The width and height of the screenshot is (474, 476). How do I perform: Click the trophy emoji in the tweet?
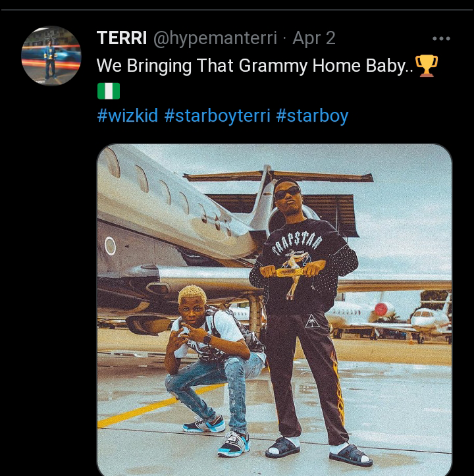(x=427, y=66)
